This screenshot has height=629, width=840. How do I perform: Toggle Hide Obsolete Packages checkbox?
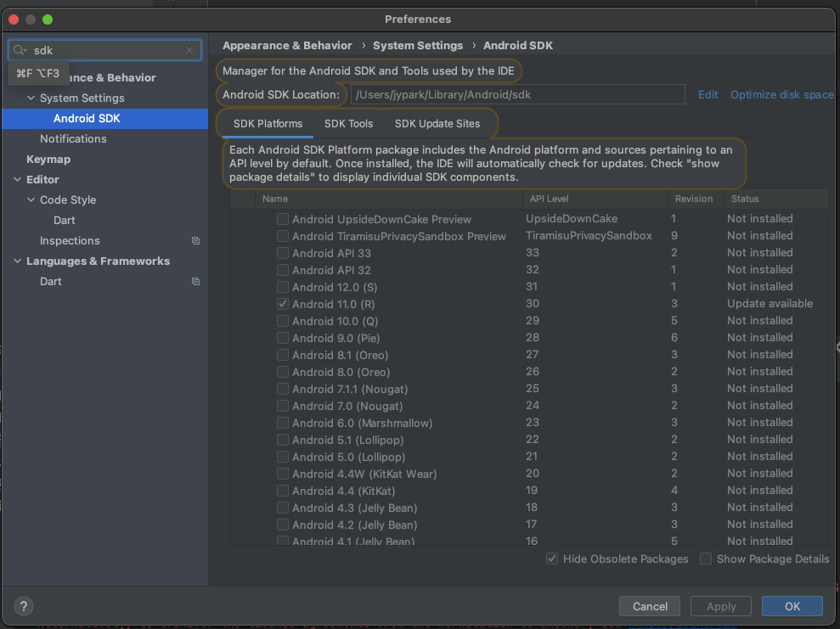(x=552, y=559)
